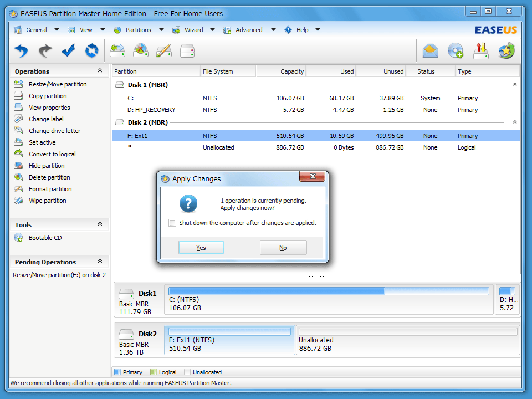
Task: Click the green star globe toolbar icon
Action: [507, 51]
